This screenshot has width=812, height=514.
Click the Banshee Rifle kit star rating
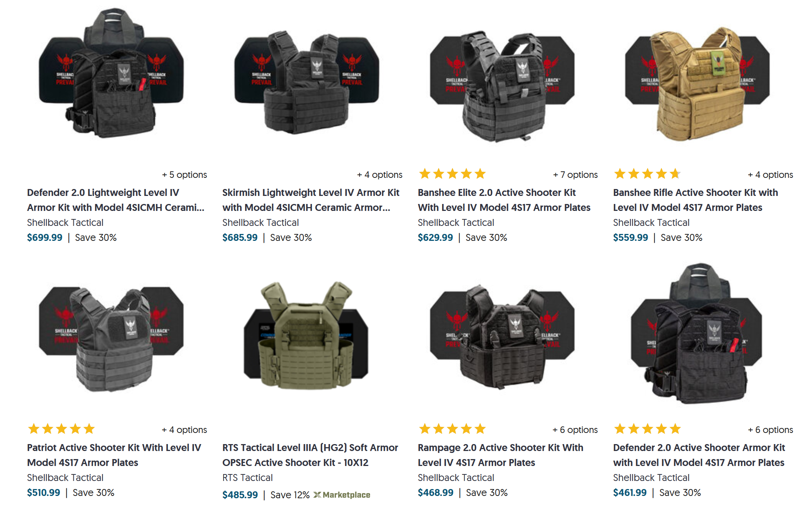(x=647, y=174)
